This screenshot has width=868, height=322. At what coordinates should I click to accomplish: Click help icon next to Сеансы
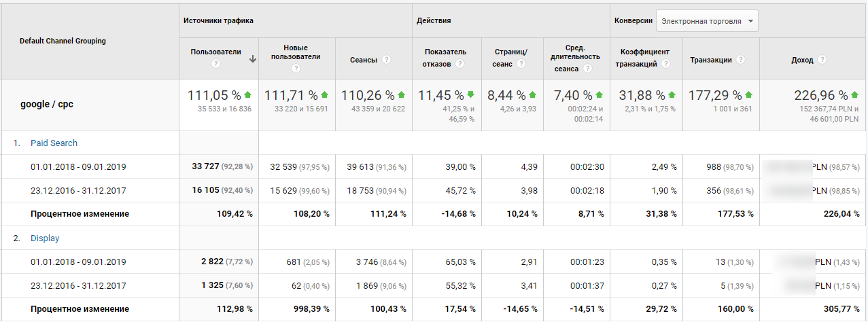coord(387,60)
